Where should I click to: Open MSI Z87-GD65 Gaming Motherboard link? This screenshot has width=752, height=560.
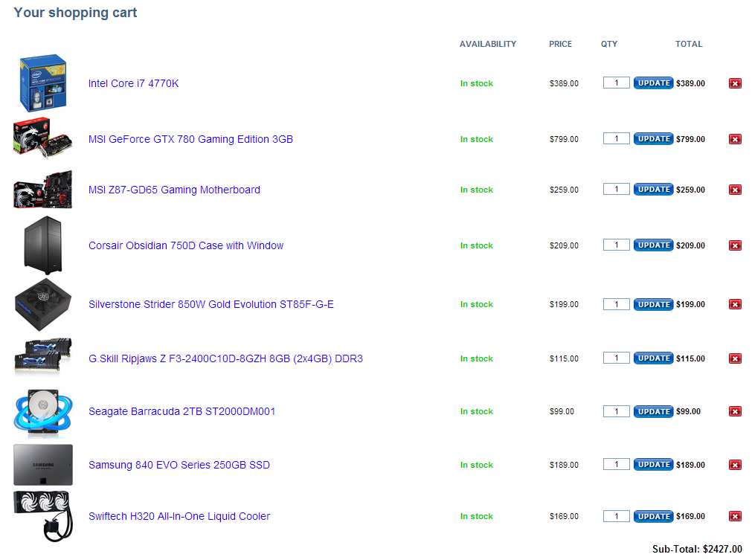174,190
